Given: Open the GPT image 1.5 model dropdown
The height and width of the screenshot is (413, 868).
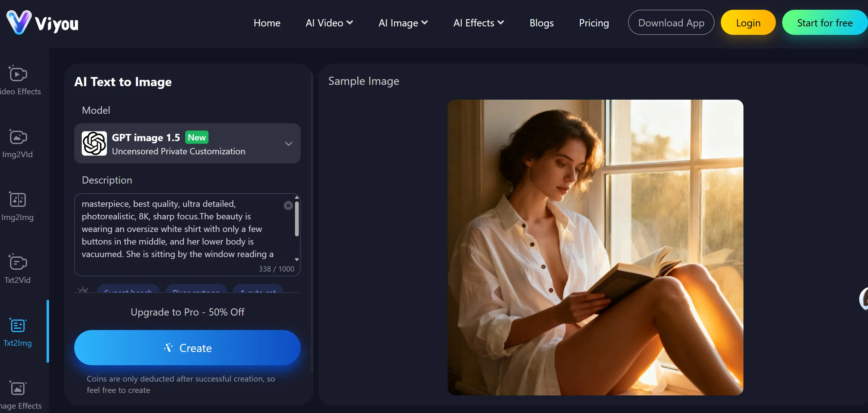Looking at the screenshot, I should tap(288, 144).
